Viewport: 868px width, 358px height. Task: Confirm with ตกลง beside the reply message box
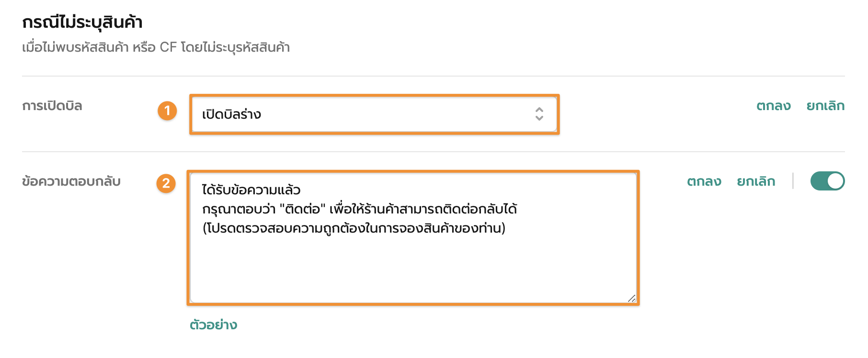point(704,181)
